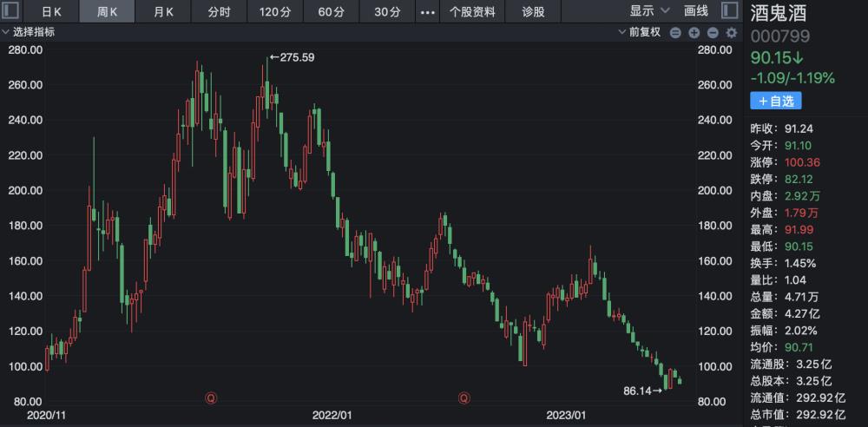
Task: Click the +自选 add to watchlist button
Action: (775, 101)
